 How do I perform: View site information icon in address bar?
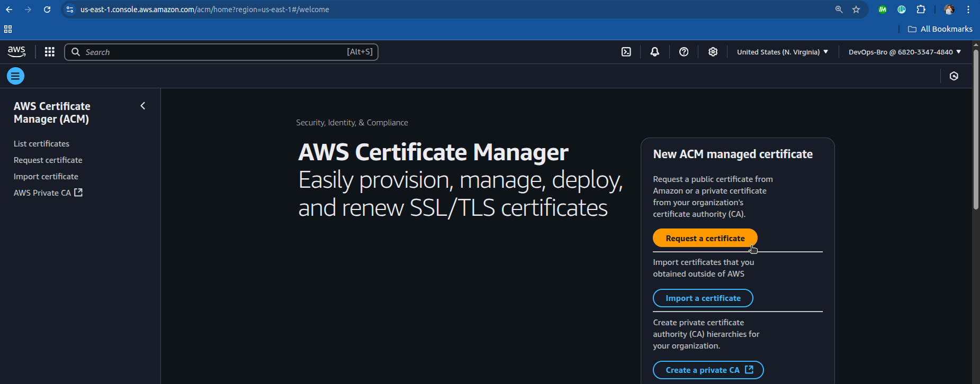click(70, 10)
